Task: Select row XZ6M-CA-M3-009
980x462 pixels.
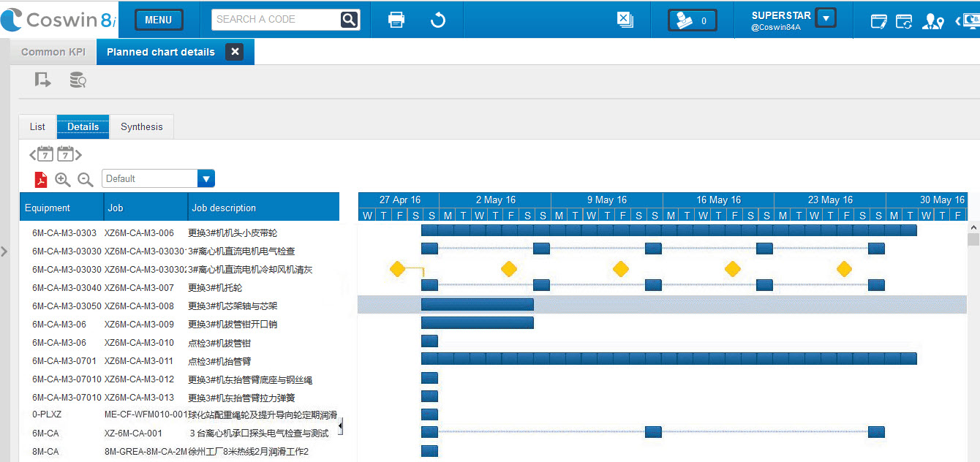Action: (x=139, y=325)
